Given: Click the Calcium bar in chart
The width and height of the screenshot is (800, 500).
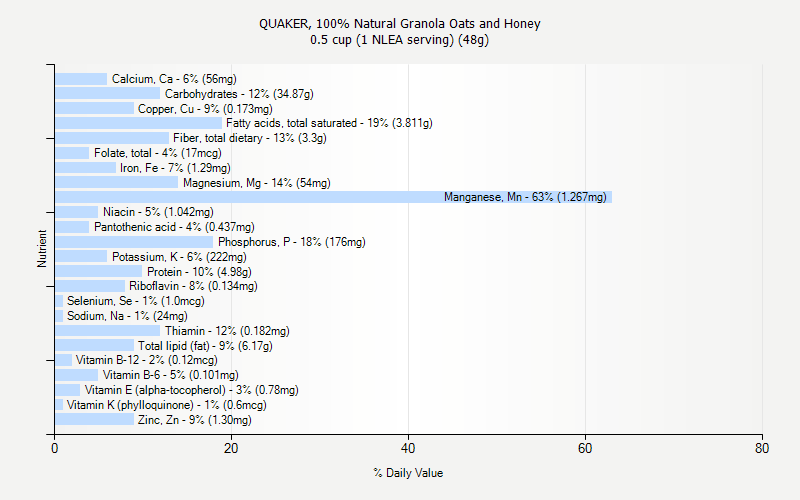Looking at the screenshot, I should [81, 79].
